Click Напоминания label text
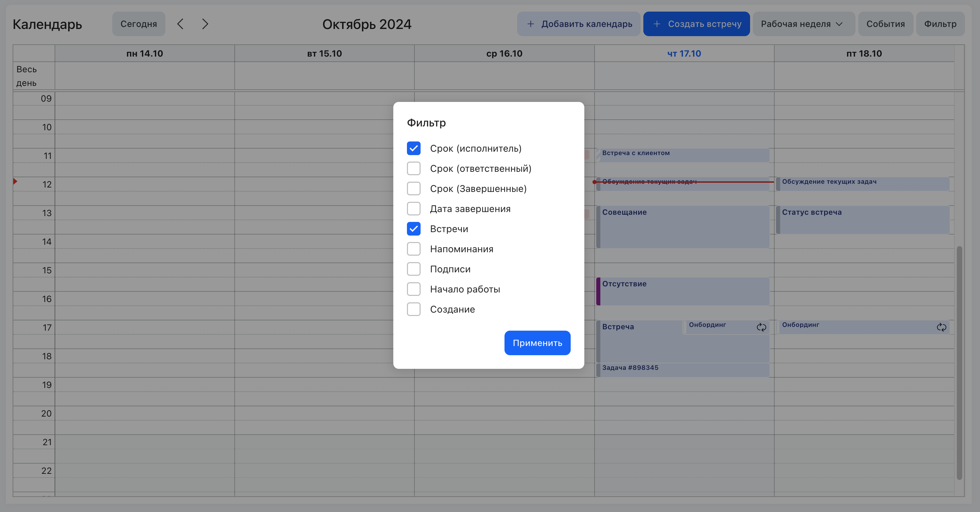 click(462, 249)
